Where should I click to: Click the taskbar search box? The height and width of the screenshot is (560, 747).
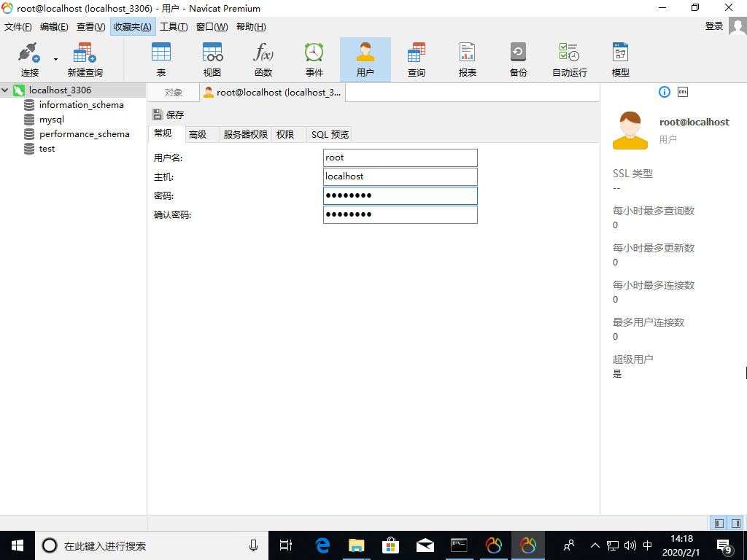152,545
